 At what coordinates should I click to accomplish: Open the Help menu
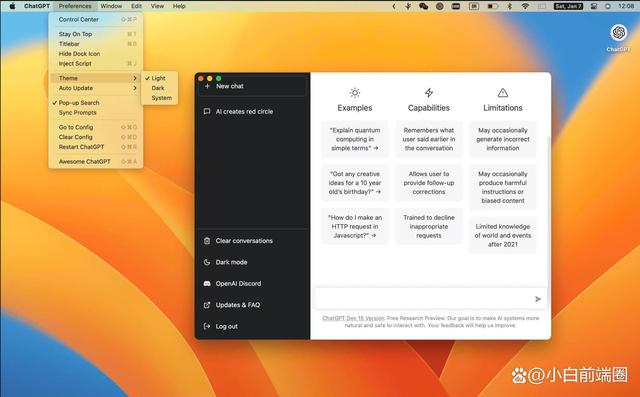point(179,6)
